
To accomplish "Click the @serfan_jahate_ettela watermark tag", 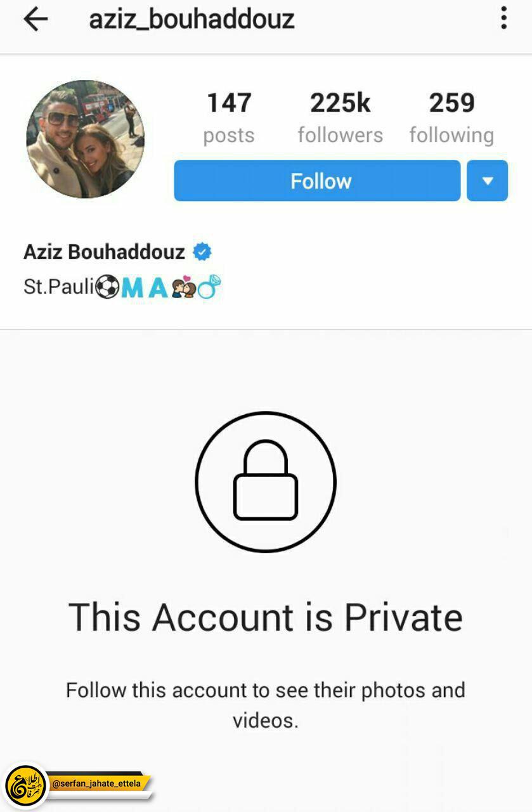I will pyautogui.click(x=99, y=784).
